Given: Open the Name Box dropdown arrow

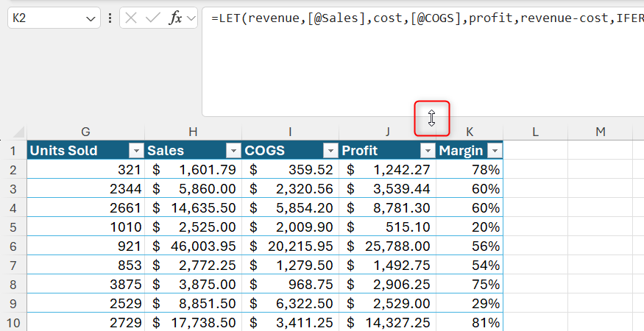Looking at the screenshot, I should click(x=91, y=18).
